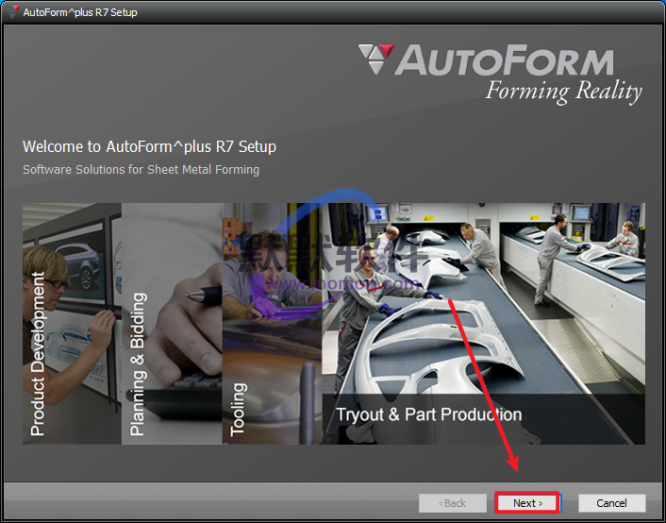Screen dimensions: 666x523
Task: Click the Forming Reality tagline
Action: point(563,92)
